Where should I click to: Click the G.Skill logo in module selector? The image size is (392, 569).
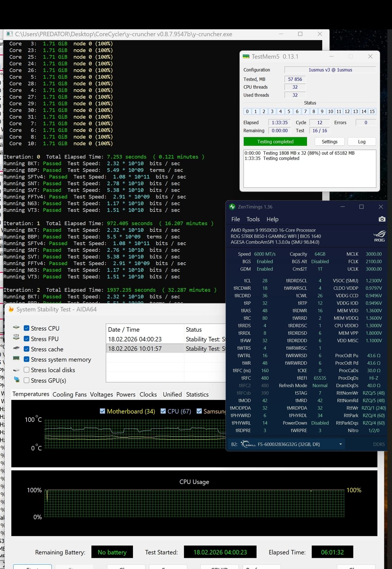pyautogui.click(x=248, y=444)
